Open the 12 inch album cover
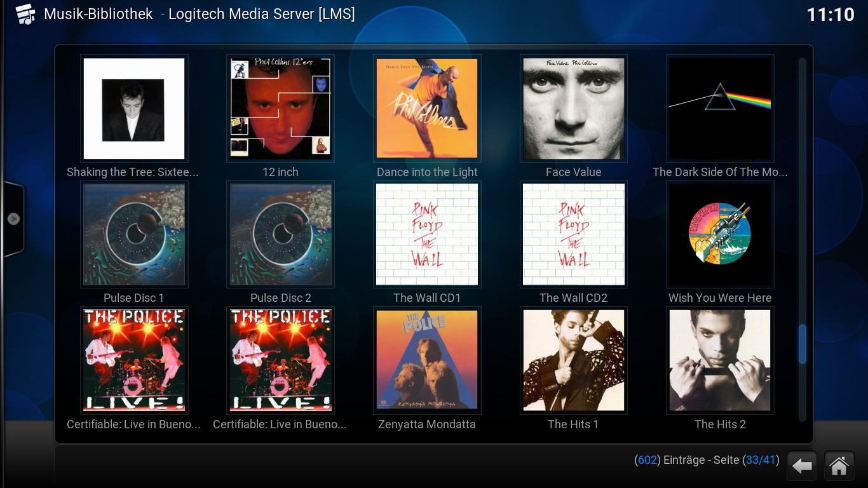The width and height of the screenshot is (868, 488). click(x=280, y=109)
